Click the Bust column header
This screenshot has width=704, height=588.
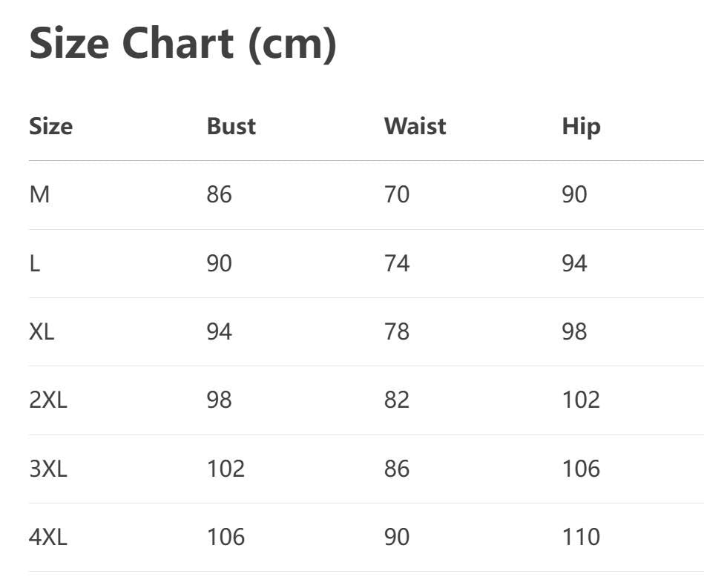click(x=231, y=126)
